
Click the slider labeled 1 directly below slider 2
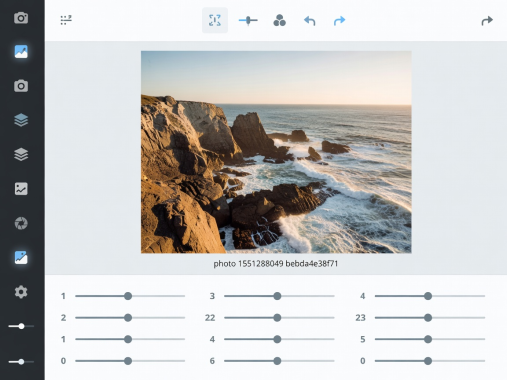coord(130,339)
